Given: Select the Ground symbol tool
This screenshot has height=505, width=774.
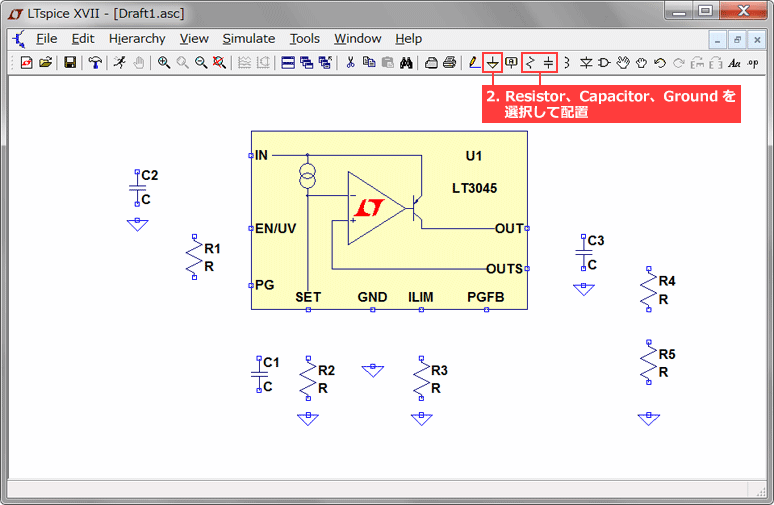Looking at the screenshot, I should coord(493,63).
